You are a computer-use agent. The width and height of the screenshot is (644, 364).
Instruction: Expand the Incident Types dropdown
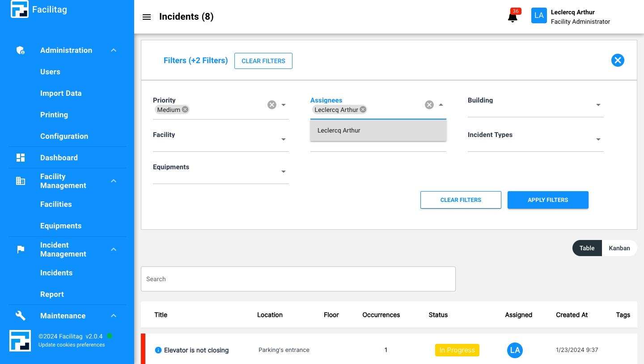click(598, 139)
